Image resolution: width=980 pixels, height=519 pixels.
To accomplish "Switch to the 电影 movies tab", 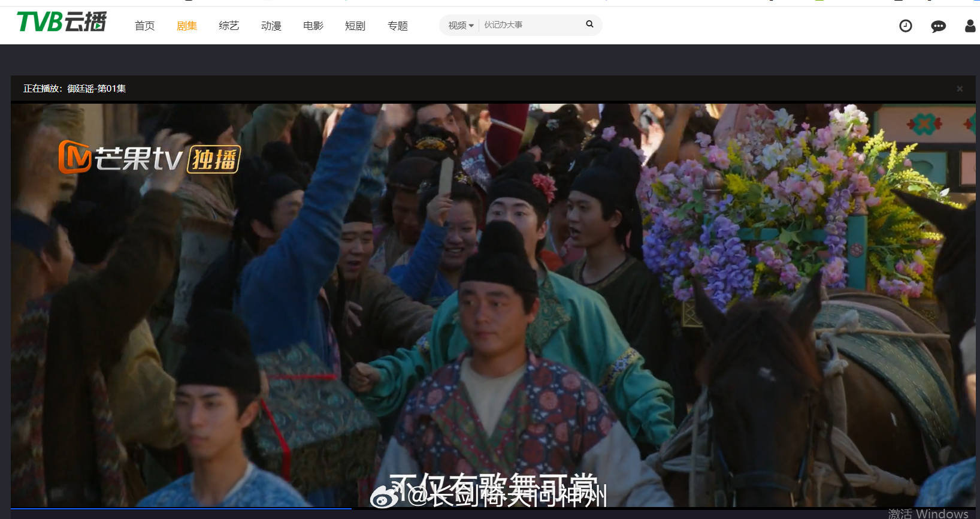I will pos(313,26).
